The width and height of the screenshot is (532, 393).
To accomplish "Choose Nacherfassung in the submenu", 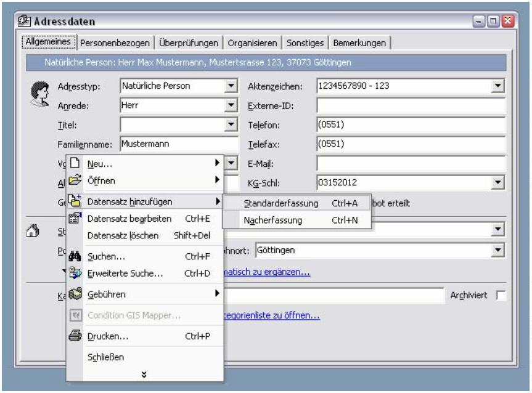I will pyautogui.click(x=273, y=220).
